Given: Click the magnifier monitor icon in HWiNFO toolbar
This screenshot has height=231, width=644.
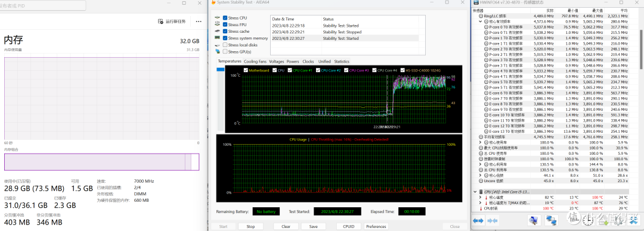Looking at the screenshot, I should (534, 221).
